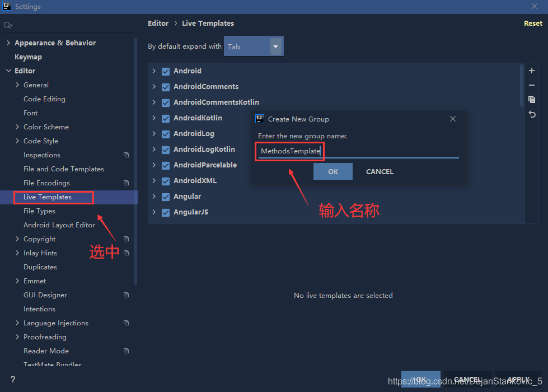Toggle the AndroidKotlin checkbox
The height and width of the screenshot is (392, 548).
click(166, 119)
